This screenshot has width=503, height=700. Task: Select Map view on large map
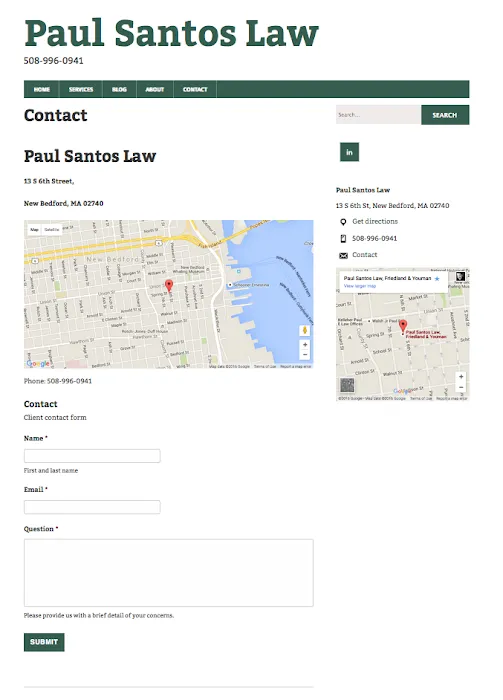coord(34,229)
